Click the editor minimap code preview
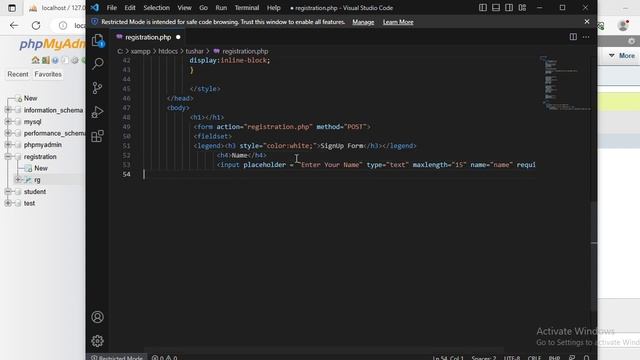This screenshot has width=640, height=360. 564,84
